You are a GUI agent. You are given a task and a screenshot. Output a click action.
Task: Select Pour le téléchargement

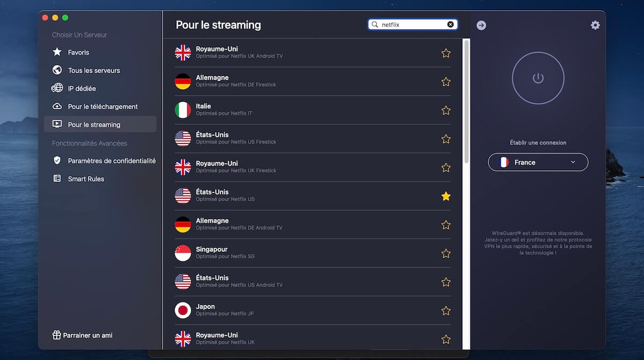[100, 106]
